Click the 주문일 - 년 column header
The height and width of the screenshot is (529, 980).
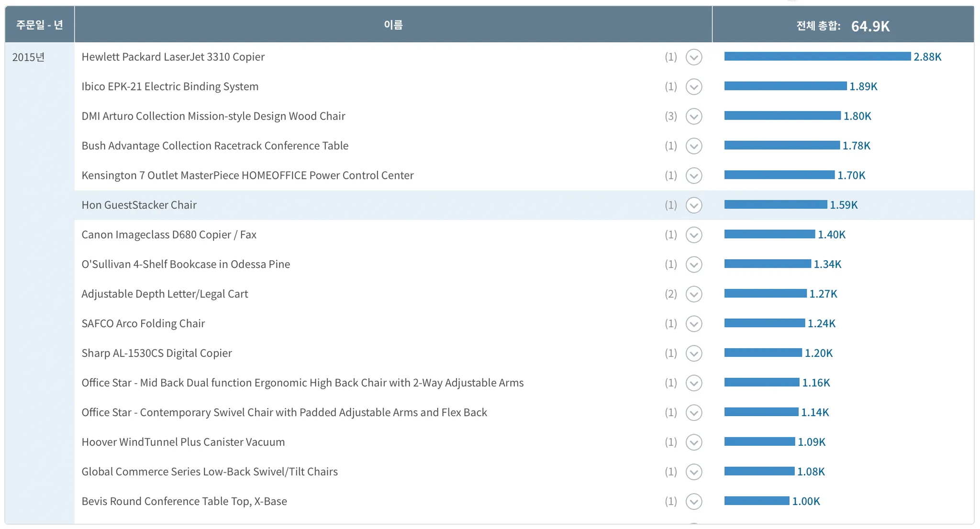(40, 24)
